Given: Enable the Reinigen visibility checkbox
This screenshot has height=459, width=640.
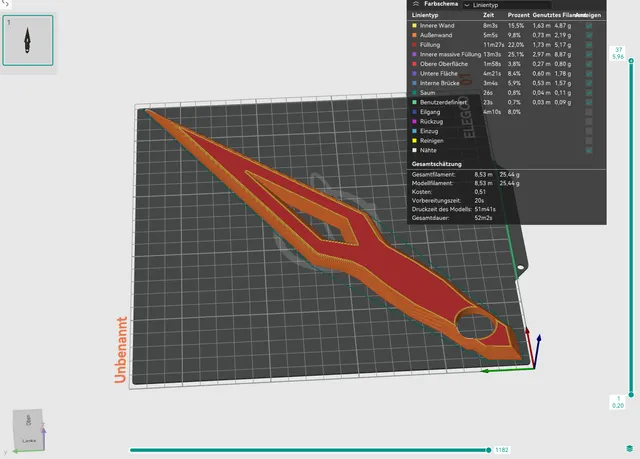Looking at the screenshot, I should click(589, 140).
